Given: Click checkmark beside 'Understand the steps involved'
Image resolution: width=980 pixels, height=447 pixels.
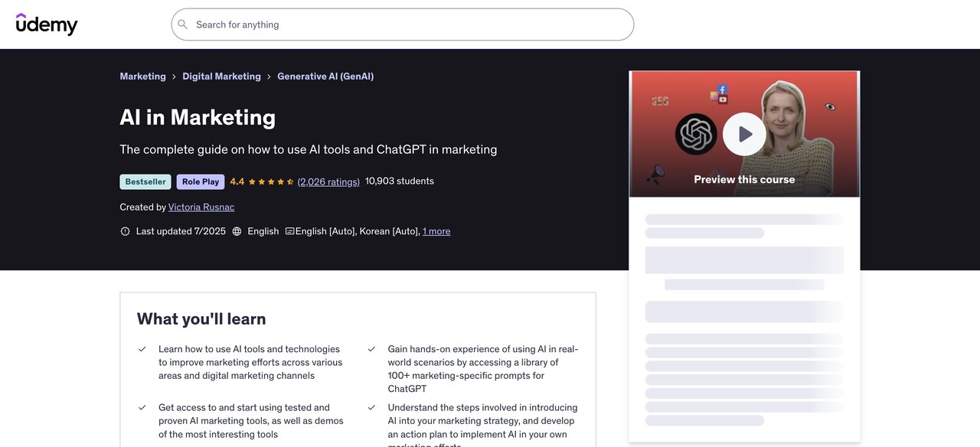Looking at the screenshot, I should tap(371, 408).
